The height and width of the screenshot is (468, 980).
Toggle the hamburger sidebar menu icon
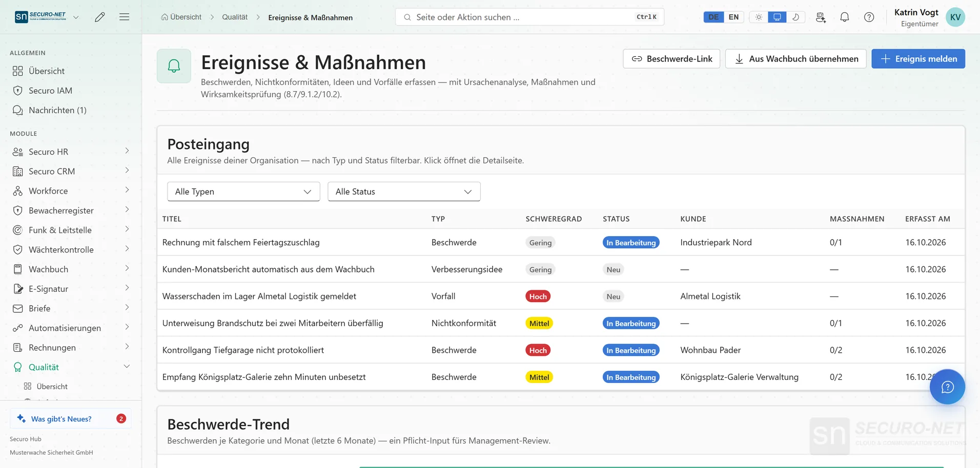pos(124,17)
